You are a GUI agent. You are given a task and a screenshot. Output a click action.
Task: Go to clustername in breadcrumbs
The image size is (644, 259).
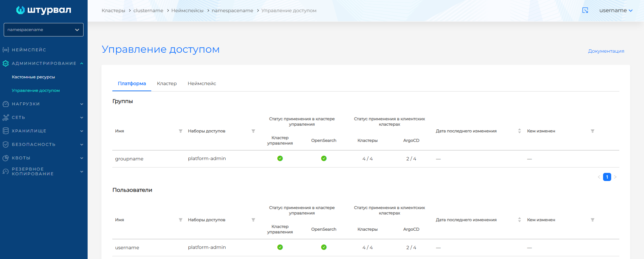148,10
